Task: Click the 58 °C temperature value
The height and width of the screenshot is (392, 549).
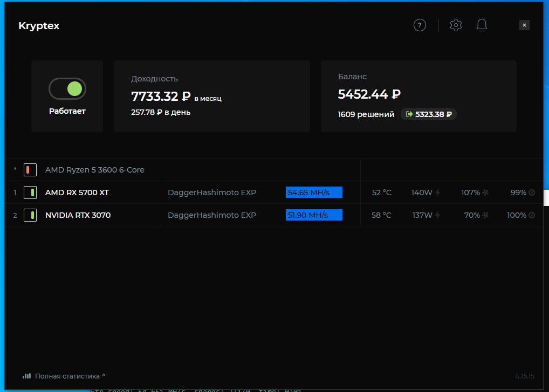Action: click(381, 215)
